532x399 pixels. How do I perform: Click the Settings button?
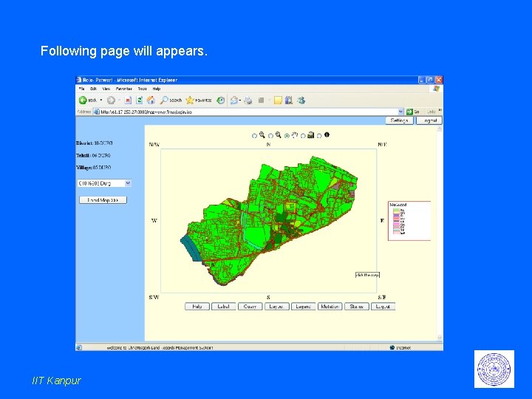[x=399, y=120]
